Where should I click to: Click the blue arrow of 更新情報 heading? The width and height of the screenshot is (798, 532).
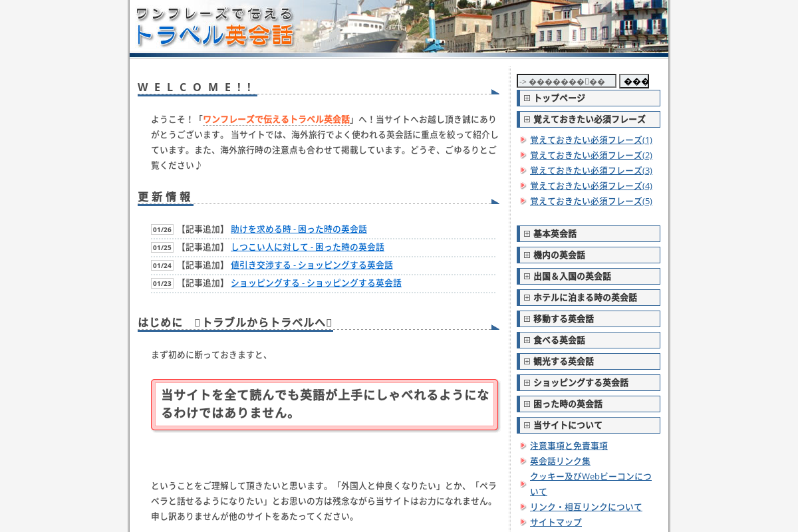pyautogui.click(x=495, y=201)
